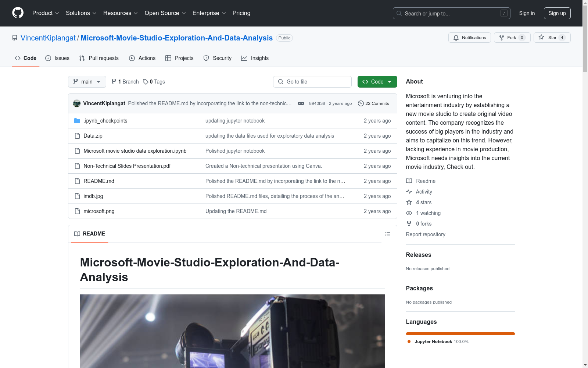Open the README outline list icon

tap(387, 234)
